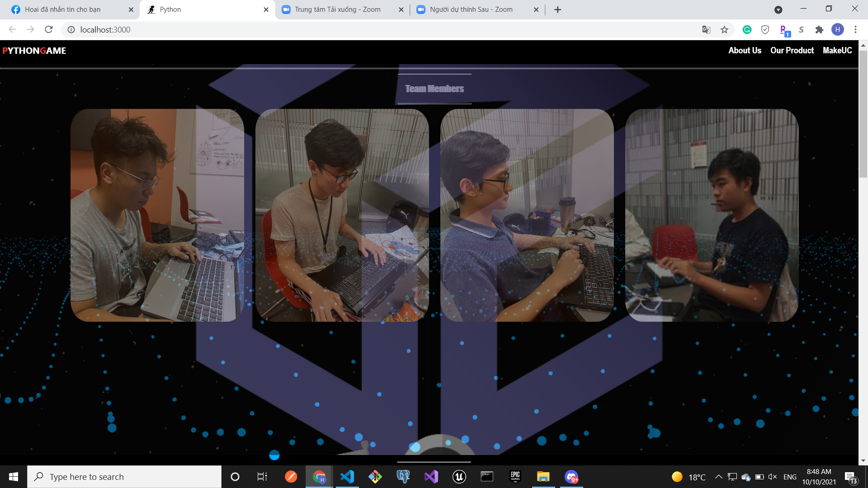The height and width of the screenshot is (488, 868).
Task: Click the page's vertical scrollbar thumb
Action: (x=863, y=113)
